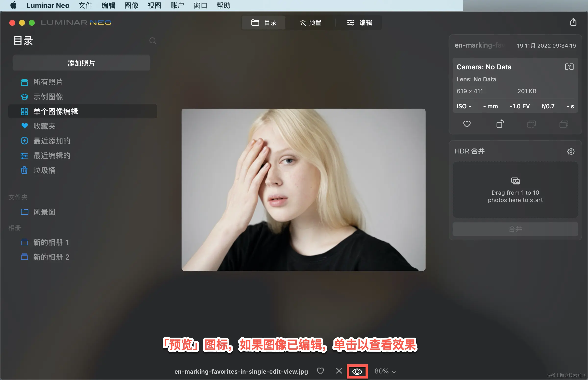Toggle favorite heart in the info panel

pos(467,124)
